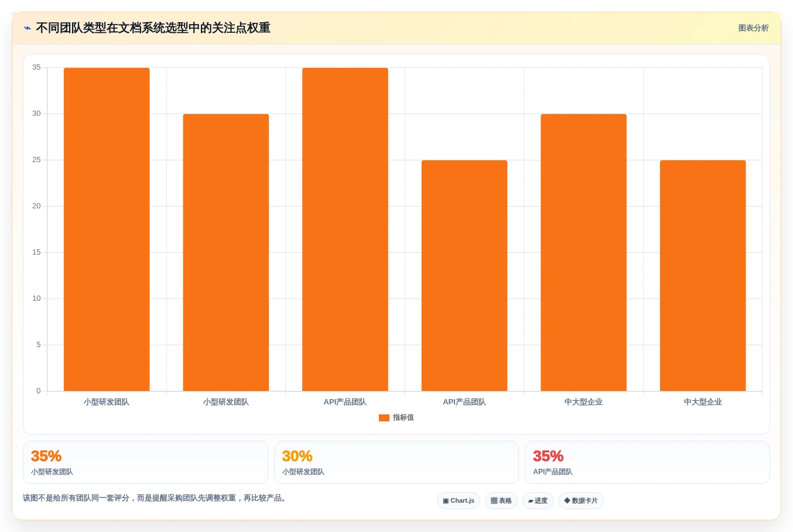Screen dimensions: 793x532
Task: Click the icon inside the Chart.js chip
Action: pyautogui.click(x=446, y=501)
